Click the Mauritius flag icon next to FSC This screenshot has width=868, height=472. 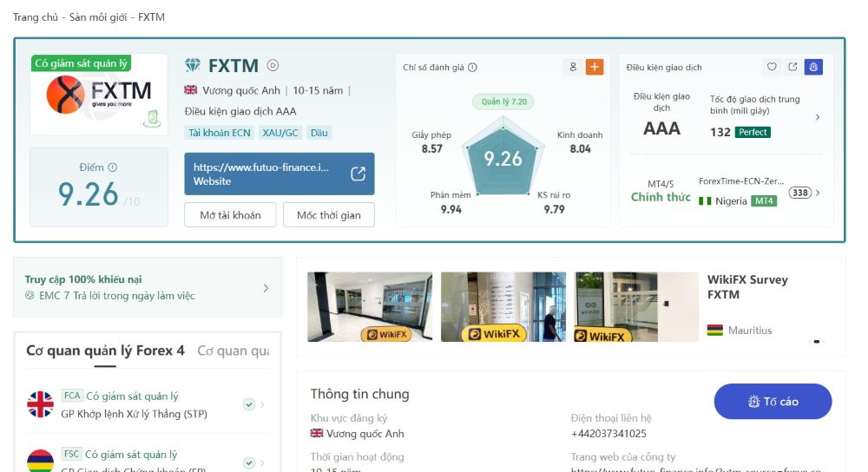coord(41,462)
